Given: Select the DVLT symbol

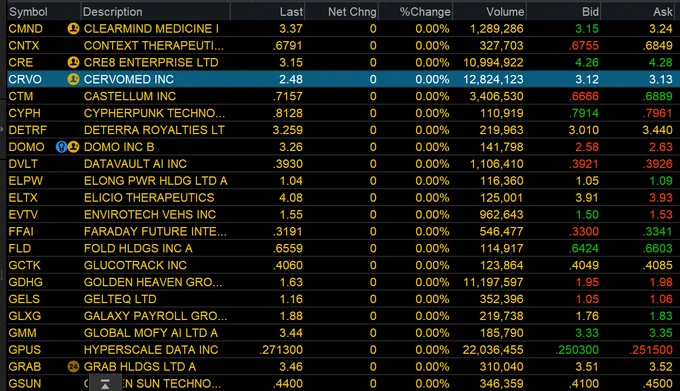Looking at the screenshot, I should click(x=23, y=164).
